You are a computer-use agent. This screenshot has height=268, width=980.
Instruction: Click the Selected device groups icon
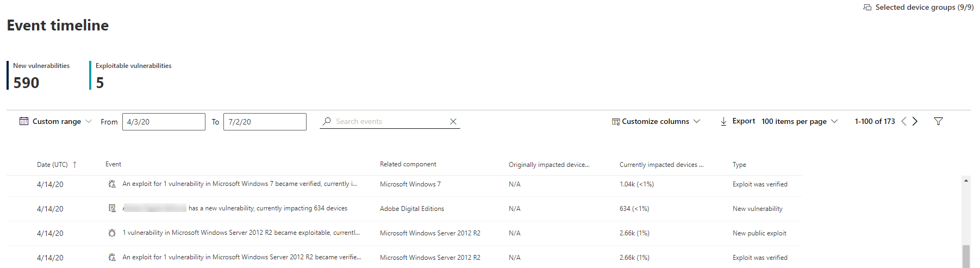click(867, 7)
